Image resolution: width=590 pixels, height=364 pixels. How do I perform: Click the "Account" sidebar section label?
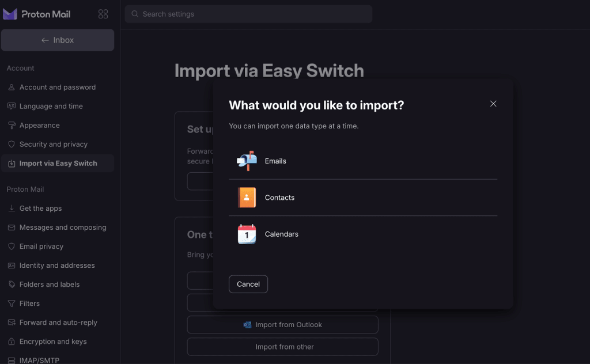click(x=20, y=68)
